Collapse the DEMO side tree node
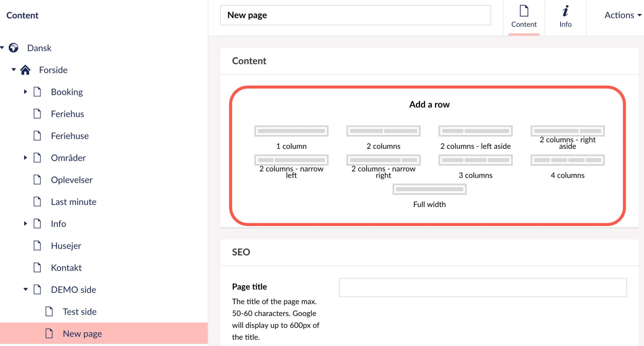 [x=25, y=289]
